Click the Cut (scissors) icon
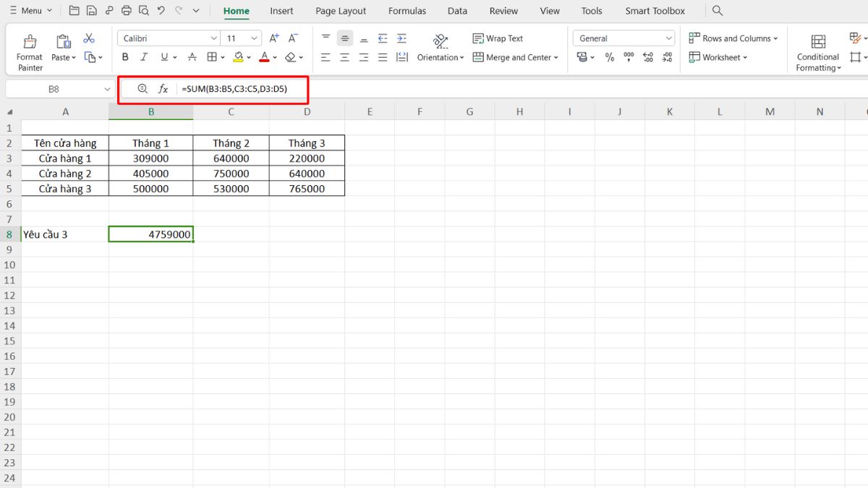Screen dimensions: 868x488 pyautogui.click(x=89, y=37)
